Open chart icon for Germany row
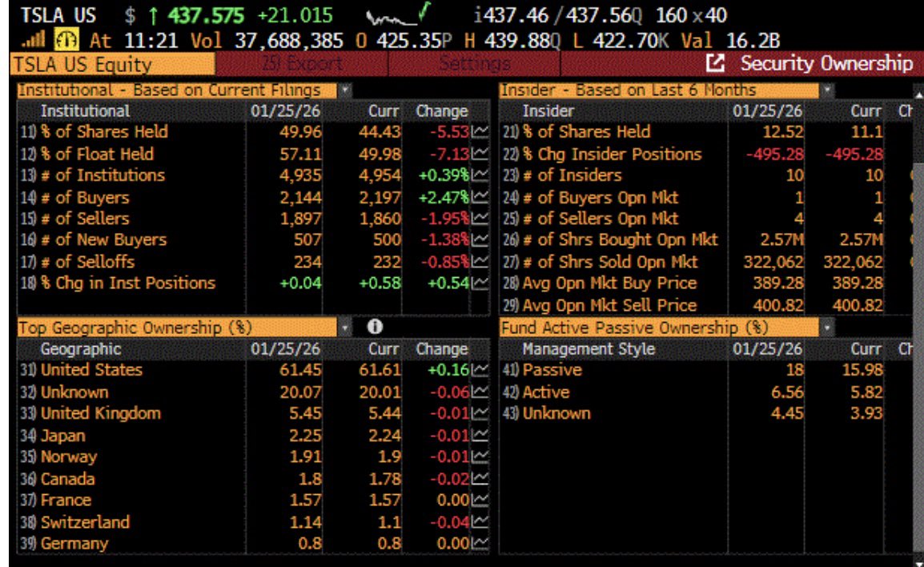The height and width of the screenshot is (567, 924). (480, 544)
